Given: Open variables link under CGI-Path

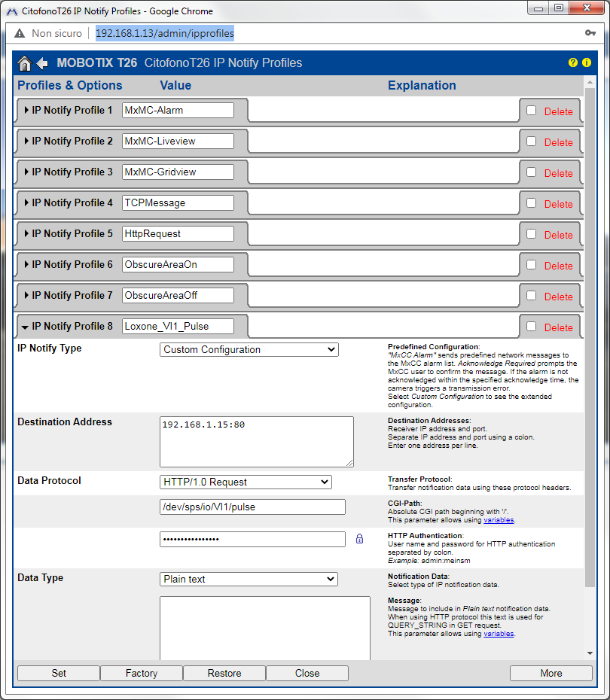Looking at the screenshot, I should 499,520.
